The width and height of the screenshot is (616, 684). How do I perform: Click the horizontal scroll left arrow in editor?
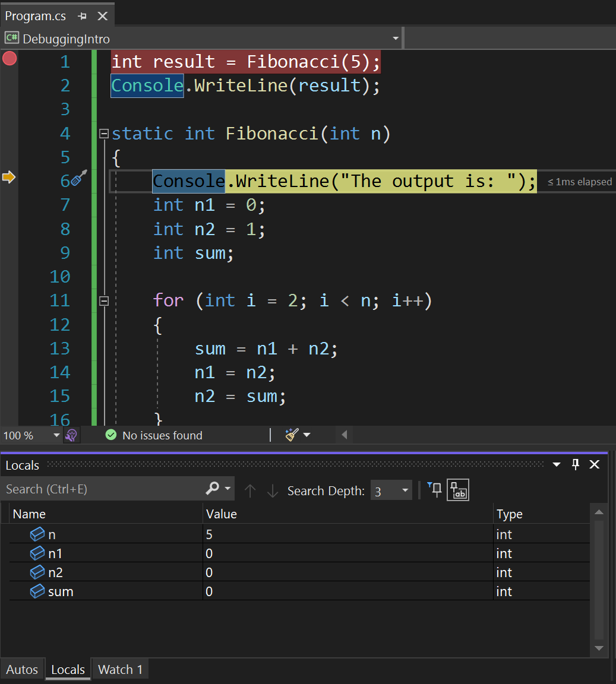coord(345,435)
